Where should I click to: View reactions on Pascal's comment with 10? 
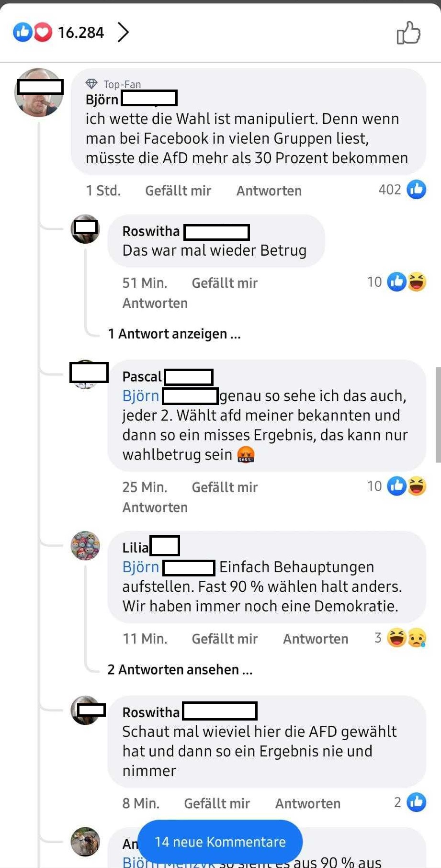[x=407, y=486]
